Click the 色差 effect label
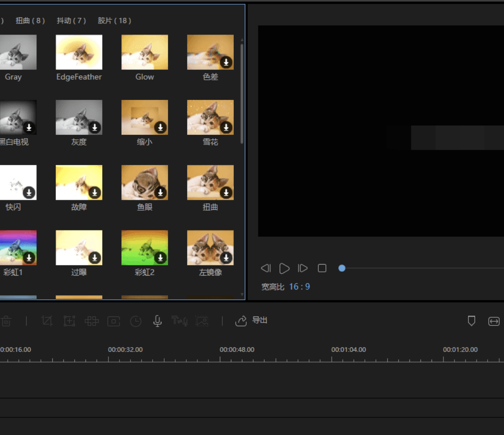This screenshot has height=435, width=504. [211, 77]
